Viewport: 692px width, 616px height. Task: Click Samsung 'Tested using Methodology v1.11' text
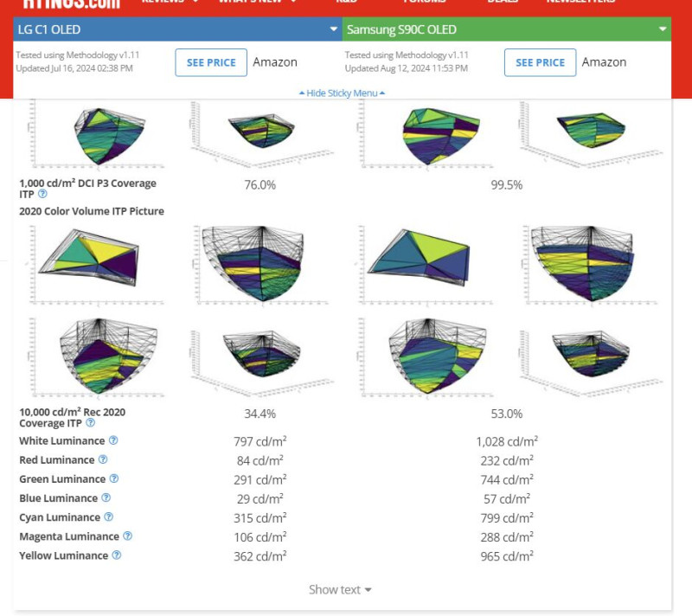pos(407,55)
